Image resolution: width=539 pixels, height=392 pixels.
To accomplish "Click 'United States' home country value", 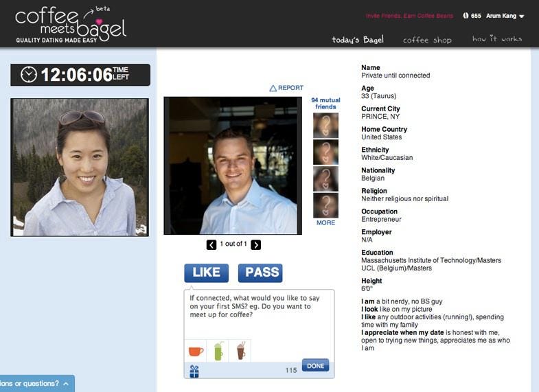I will [381, 137].
